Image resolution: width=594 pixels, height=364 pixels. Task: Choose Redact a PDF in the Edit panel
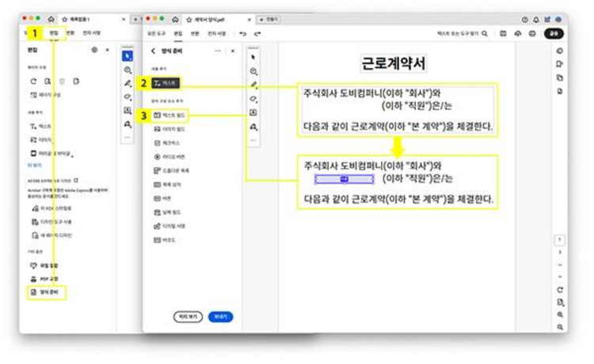[44, 279]
